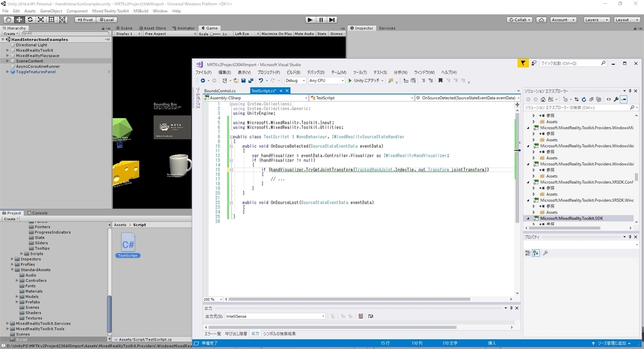This screenshot has width=644, height=349.
Task: Click the Unity にアタッチ button
Action: 366,81
